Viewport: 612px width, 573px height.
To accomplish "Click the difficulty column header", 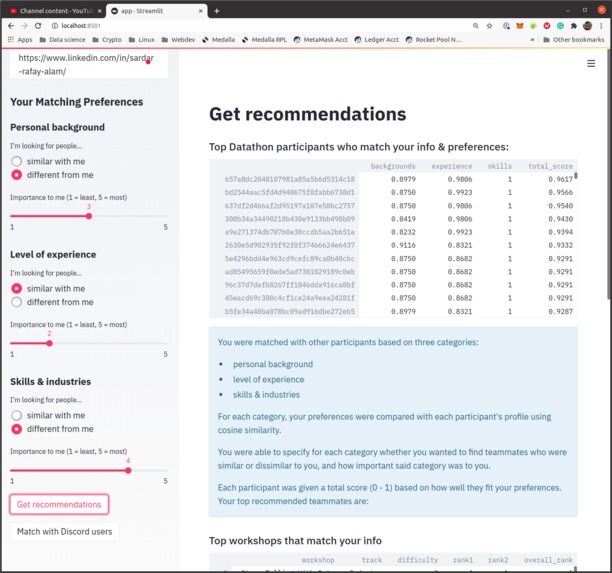I will [x=418, y=560].
